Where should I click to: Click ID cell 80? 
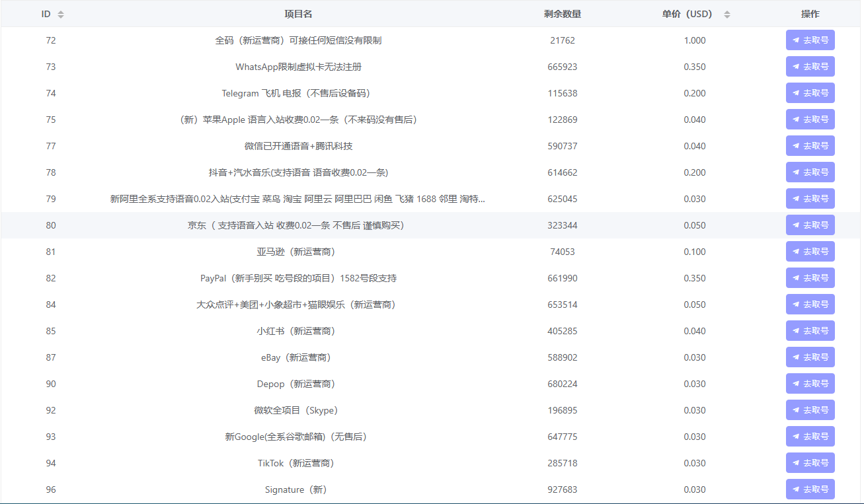(51, 225)
